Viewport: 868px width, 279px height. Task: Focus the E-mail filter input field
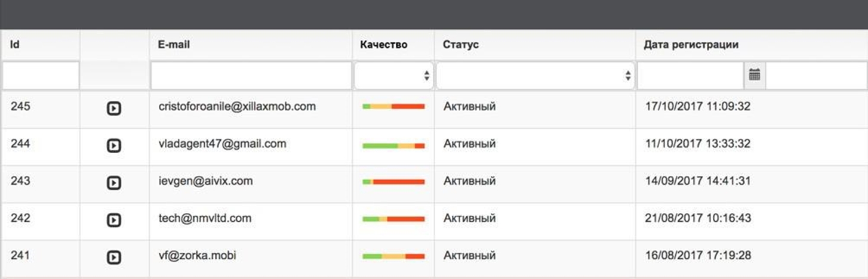[251, 76]
